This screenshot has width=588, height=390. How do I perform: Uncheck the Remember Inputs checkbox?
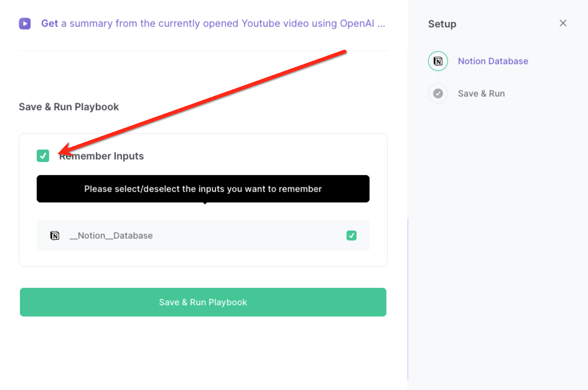click(43, 156)
